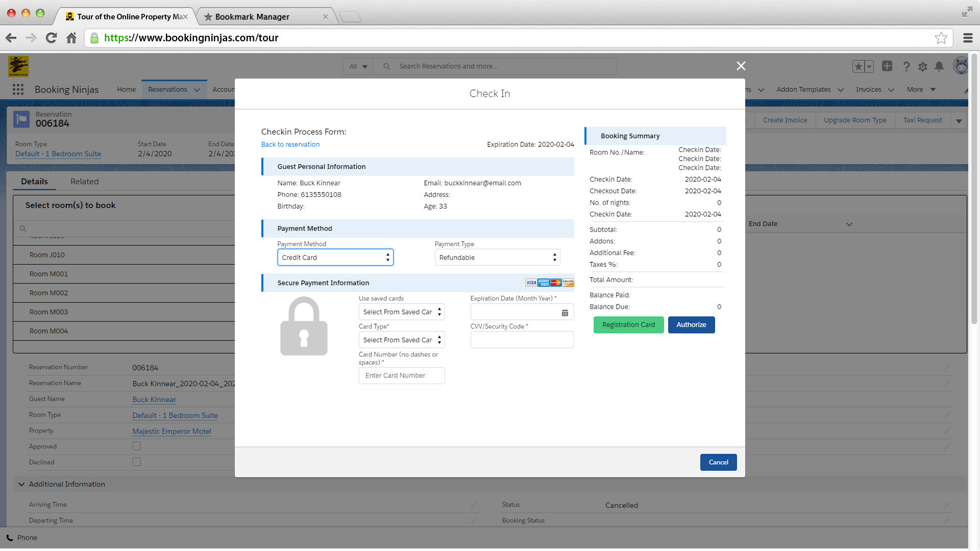980x551 pixels.
Task: Expand the Reservations tab chevron
Action: coord(197,90)
